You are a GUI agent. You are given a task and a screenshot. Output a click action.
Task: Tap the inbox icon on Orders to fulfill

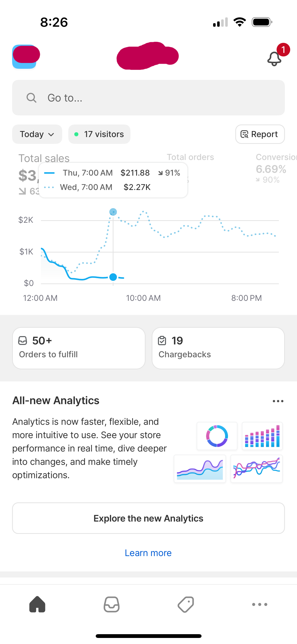click(x=22, y=341)
